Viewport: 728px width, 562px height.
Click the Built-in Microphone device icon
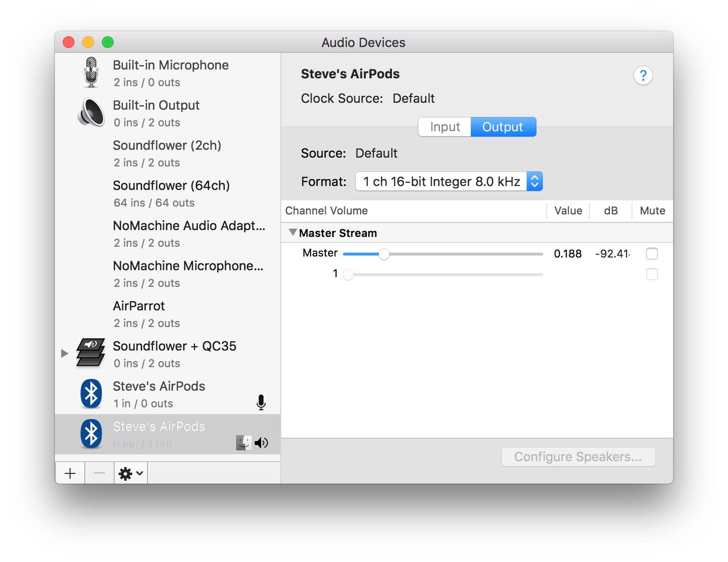(x=91, y=72)
